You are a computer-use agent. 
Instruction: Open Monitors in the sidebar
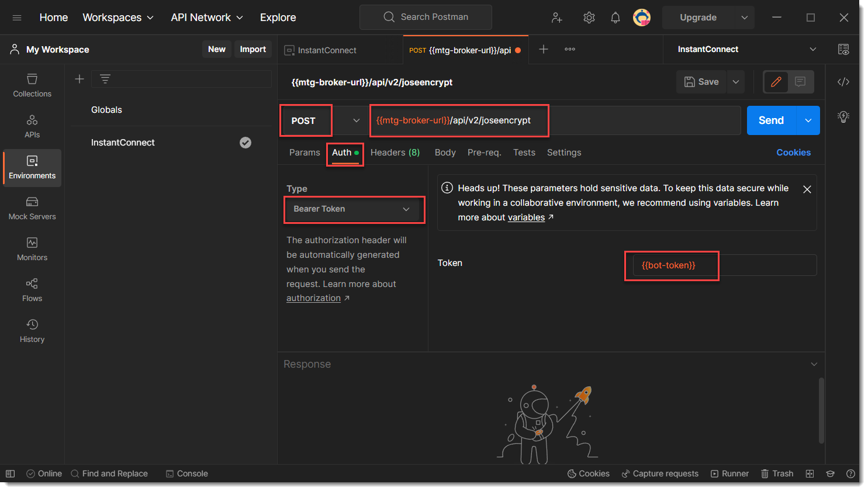[32, 249]
